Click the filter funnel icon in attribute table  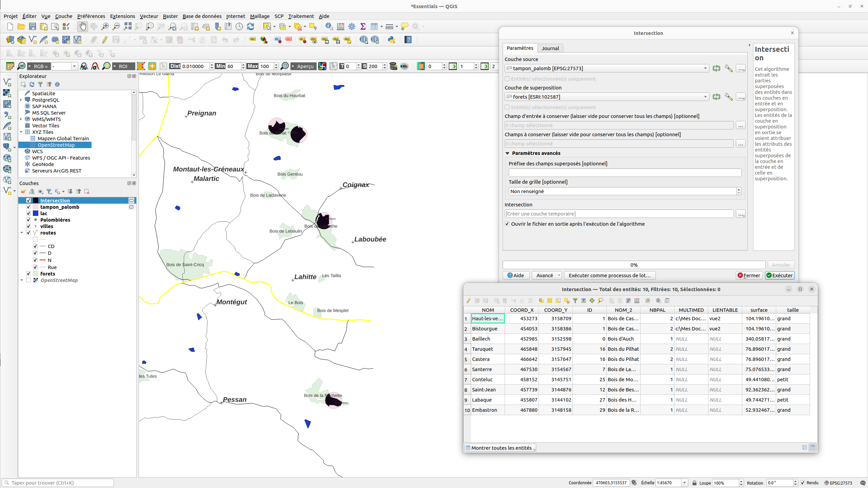(x=575, y=301)
